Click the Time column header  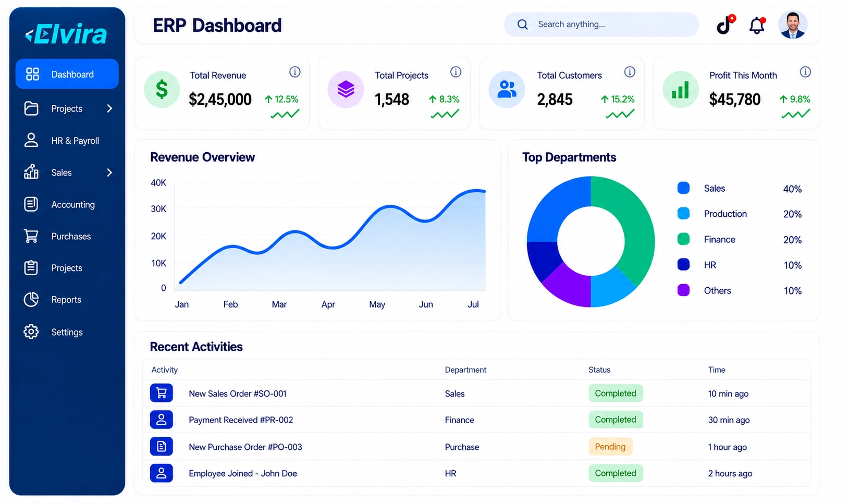click(717, 370)
